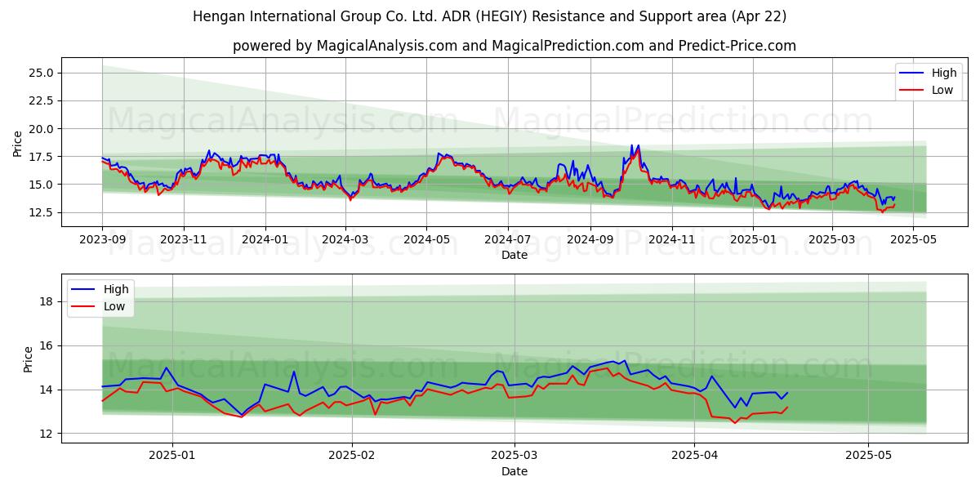
Task: Click the '25.0' price tick label
Action: 42,73
